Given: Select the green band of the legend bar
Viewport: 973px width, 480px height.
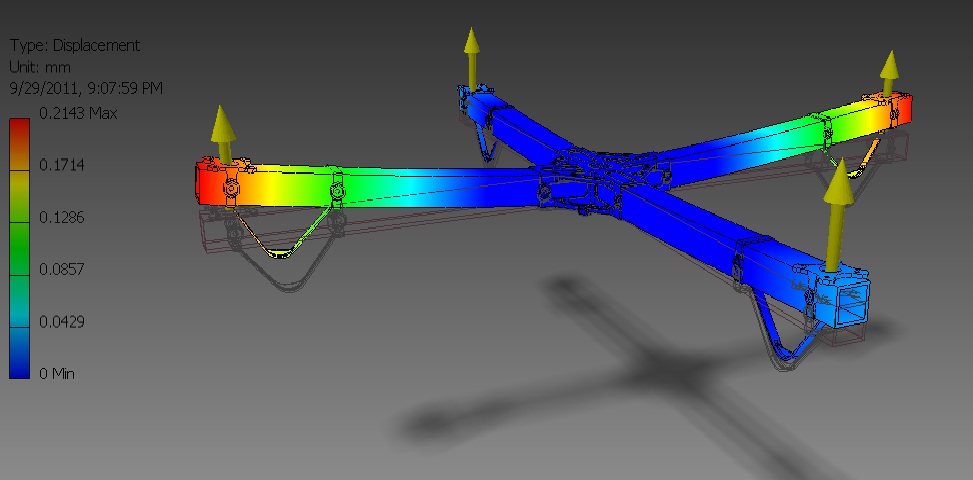Looking at the screenshot, I should coord(19,240).
